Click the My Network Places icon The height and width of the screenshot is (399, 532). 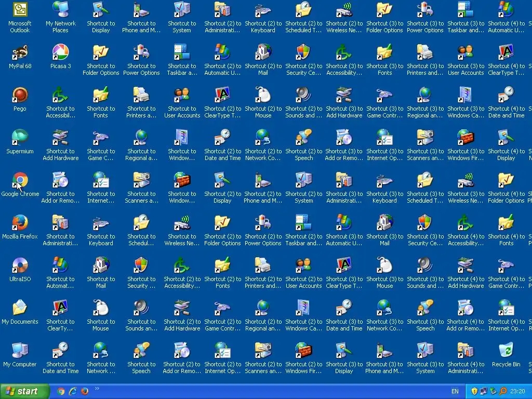point(60,9)
